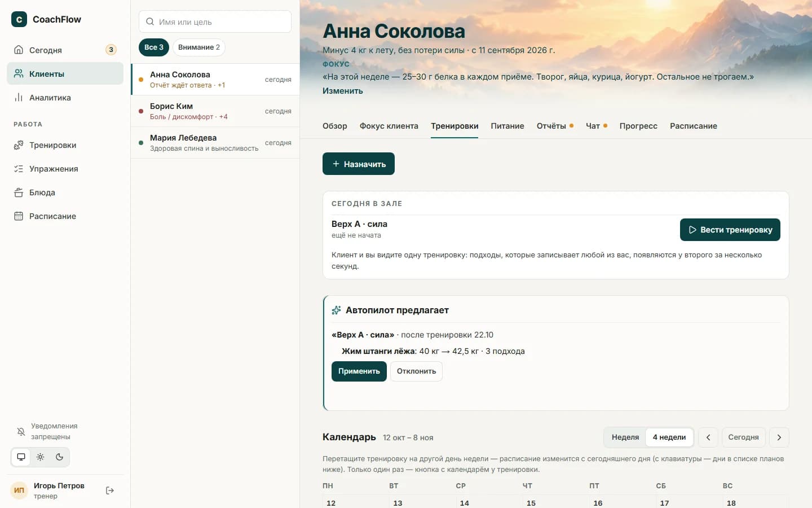Click the muted notifications bell icon
The image size is (812, 508).
21,432
